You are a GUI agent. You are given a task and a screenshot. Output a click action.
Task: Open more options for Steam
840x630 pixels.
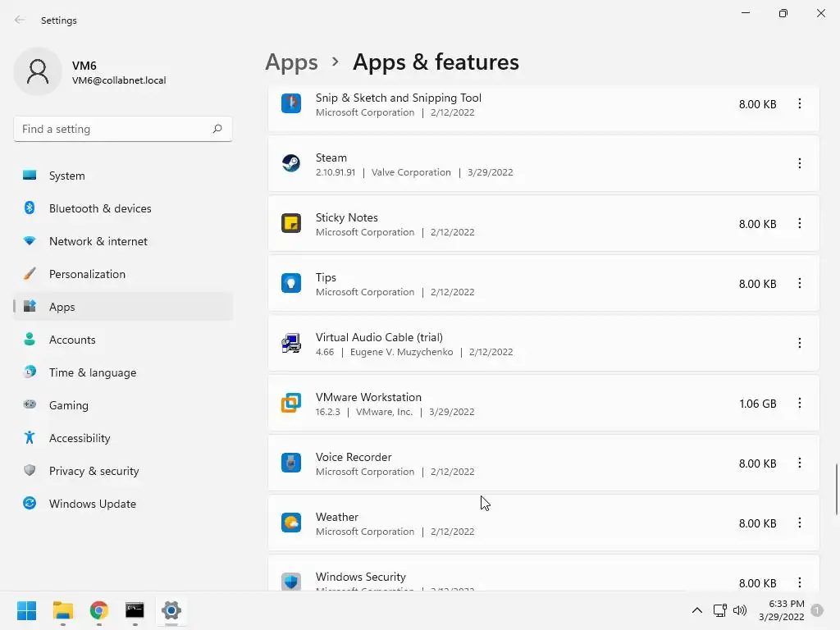coord(799,163)
